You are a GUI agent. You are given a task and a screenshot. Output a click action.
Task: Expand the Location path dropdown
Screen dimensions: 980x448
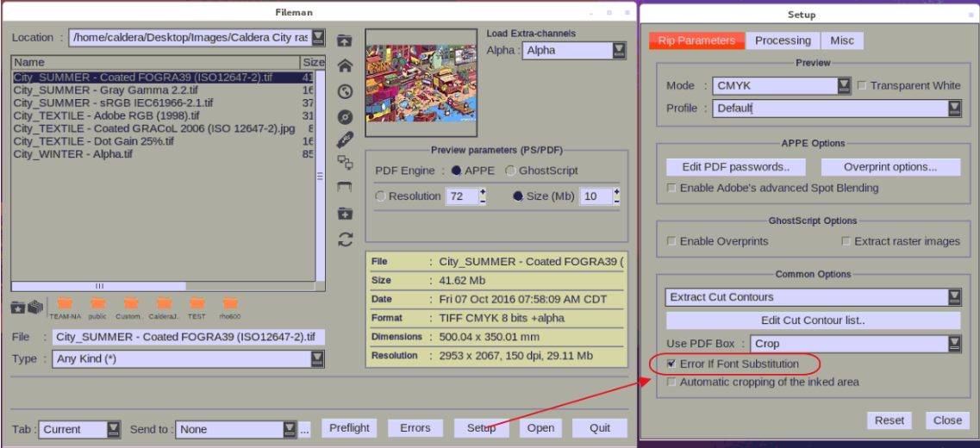click(x=318, y=37)
